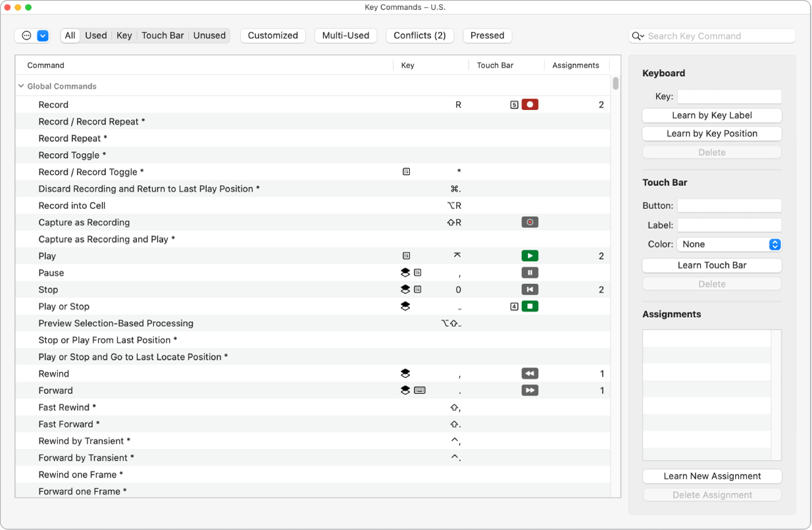Viewport: 812px width, 530px height.
Task: Click the Rewind Touch Bar icon
Action: click(530, 373)
